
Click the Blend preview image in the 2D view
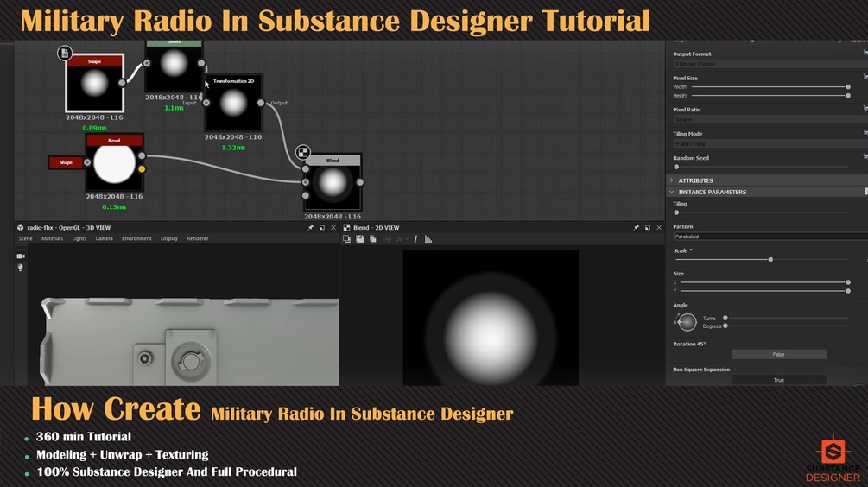491,318
